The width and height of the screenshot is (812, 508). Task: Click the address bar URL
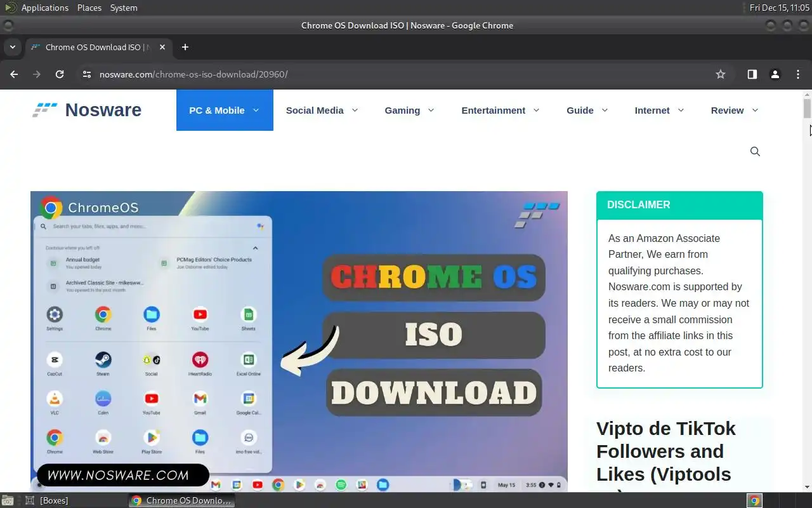(x=193, y=74)
